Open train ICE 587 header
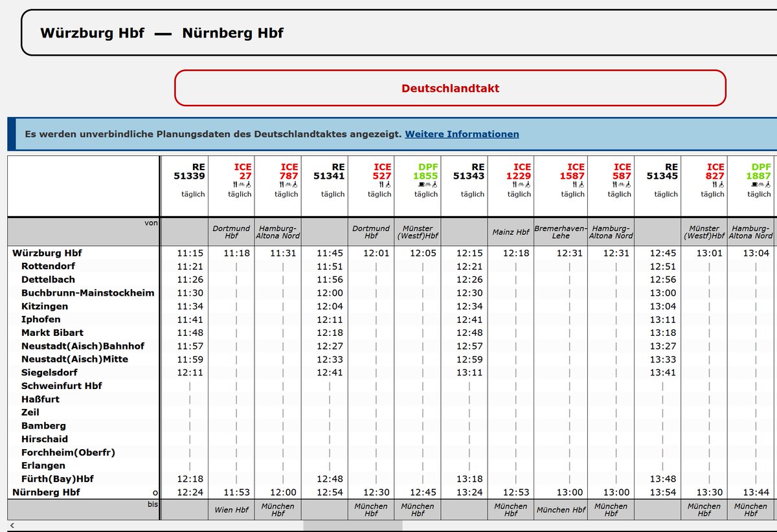The width and height of the screenshot is (777, 532). [622, 172]
